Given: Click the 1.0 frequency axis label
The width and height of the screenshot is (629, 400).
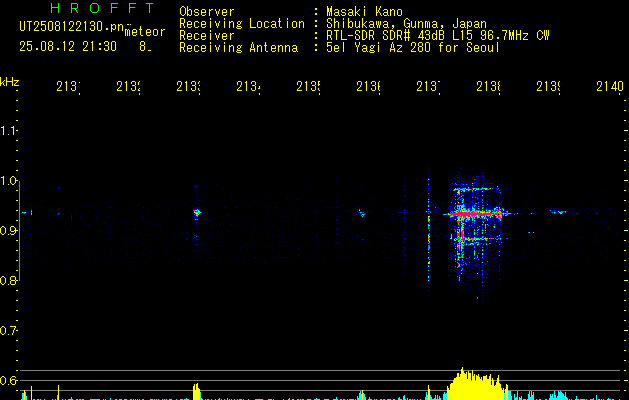Looking at the screenshot, I should pos(8,181).
